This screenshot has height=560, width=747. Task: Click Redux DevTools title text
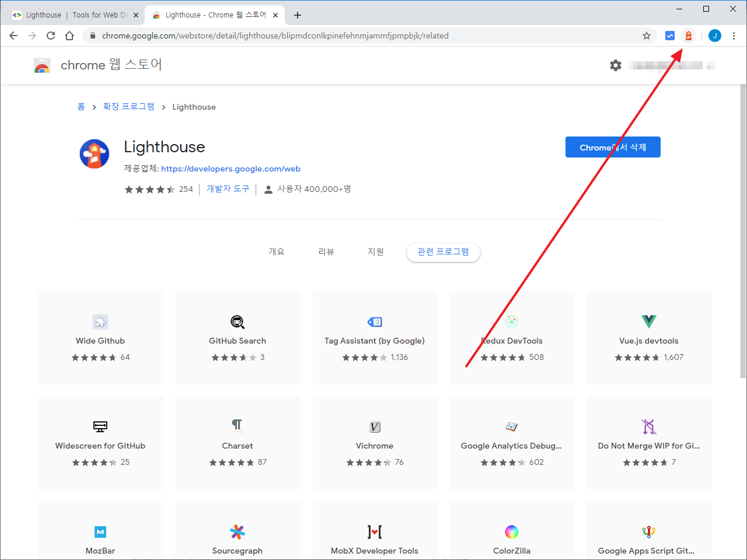click(512, 341)
